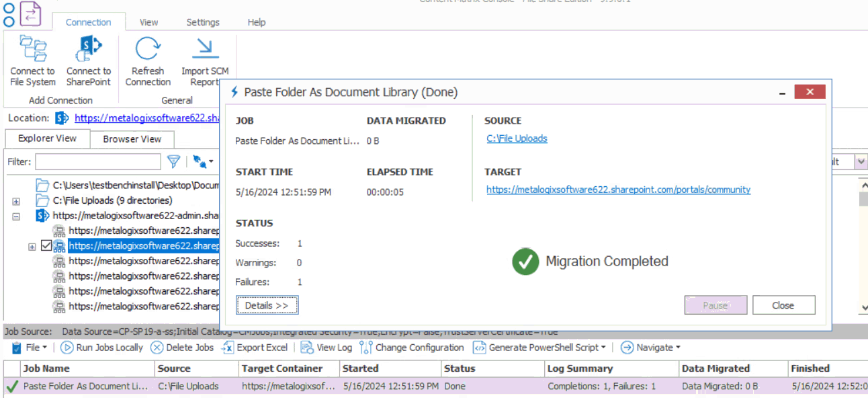The height and width of the screenshot is (398, 868).
Task: Click the 'Done' status cell in job row
Action: click(x=455, y=387)
